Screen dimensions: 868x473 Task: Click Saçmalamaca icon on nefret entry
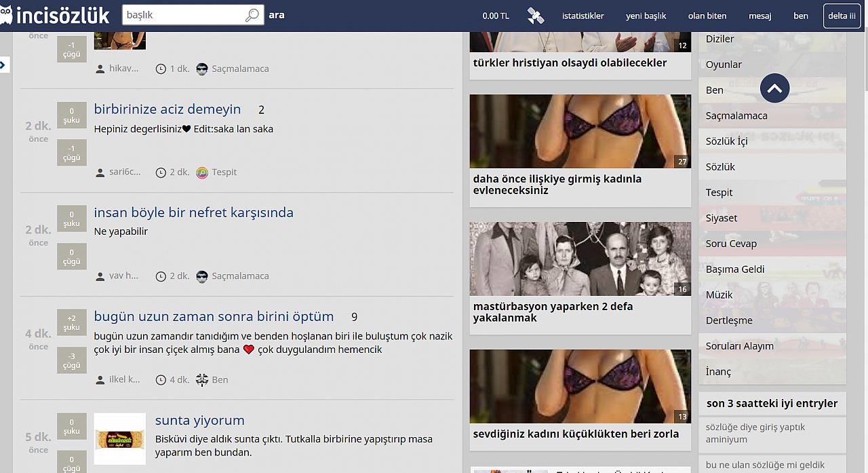[x=202, y=276]
